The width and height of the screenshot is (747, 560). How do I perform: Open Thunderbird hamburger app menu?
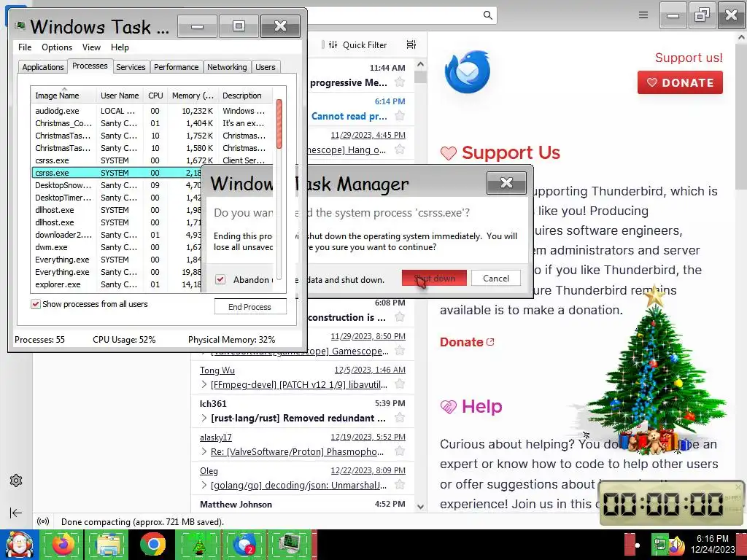643,15
